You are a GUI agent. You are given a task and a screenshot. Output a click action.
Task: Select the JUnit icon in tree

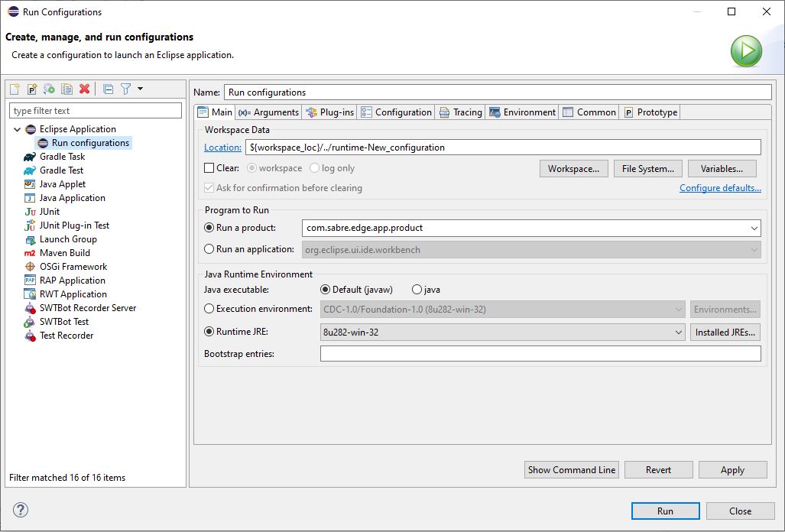[x=30, y=212]
